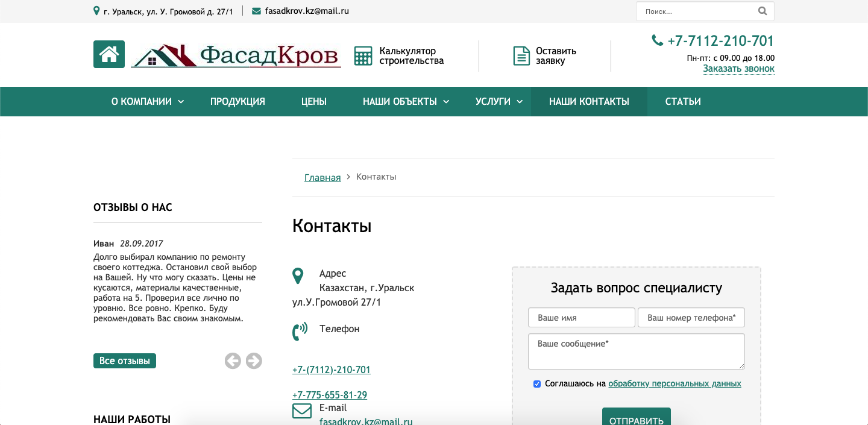Image resolution: width=868 pixels, height=425 pixels.
Task: Open the Продукция menu item
Action: [x=237, y=101]
